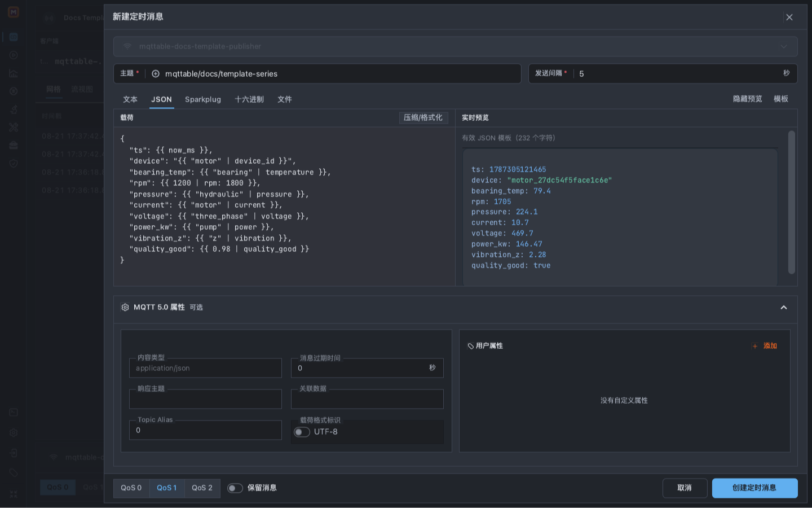Open the 十六进制 hex tab
This screenshot has height=508, width=812.
click(249, 99)
